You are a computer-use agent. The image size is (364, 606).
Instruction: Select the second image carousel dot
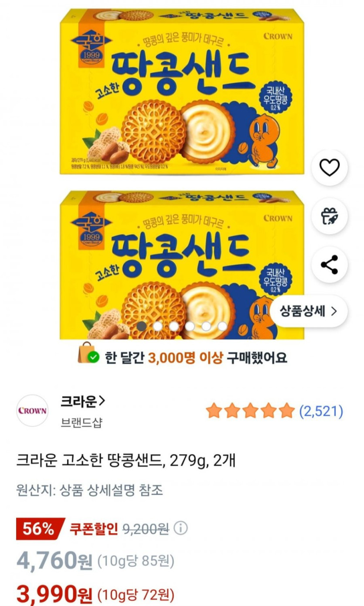coord(158,326)
